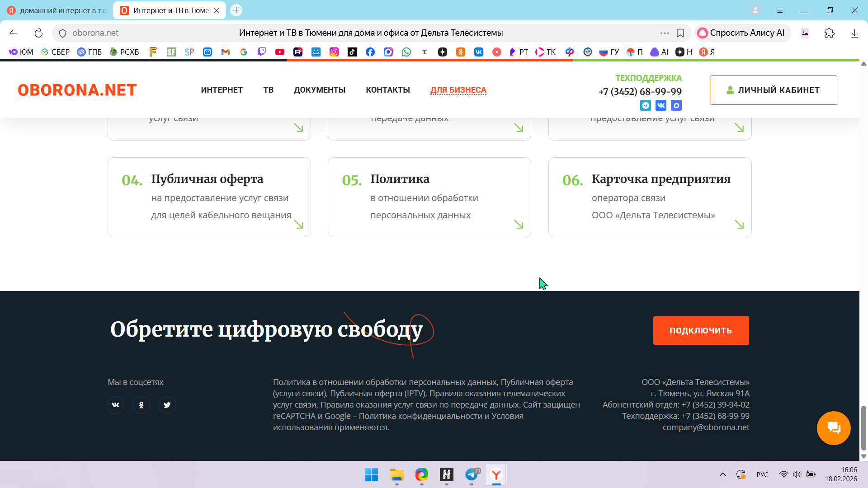
Task: Click the Telegram icon under the support phone
Action: tap(646, 105)
